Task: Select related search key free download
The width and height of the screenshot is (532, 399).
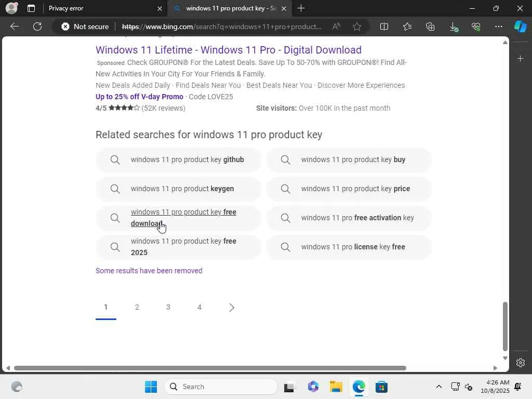Action: 179,218
